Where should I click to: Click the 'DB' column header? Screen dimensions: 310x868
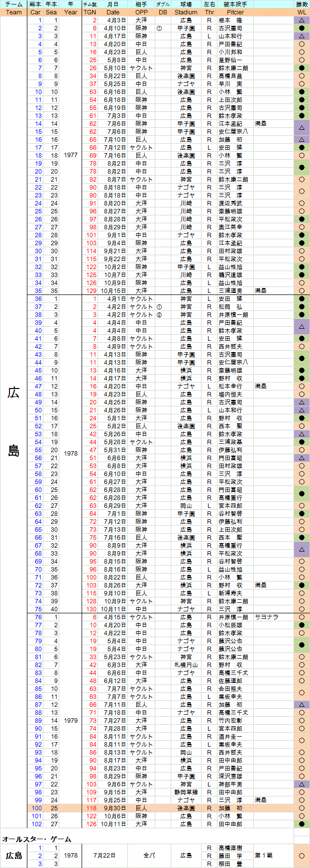click(x=163, y=12)
